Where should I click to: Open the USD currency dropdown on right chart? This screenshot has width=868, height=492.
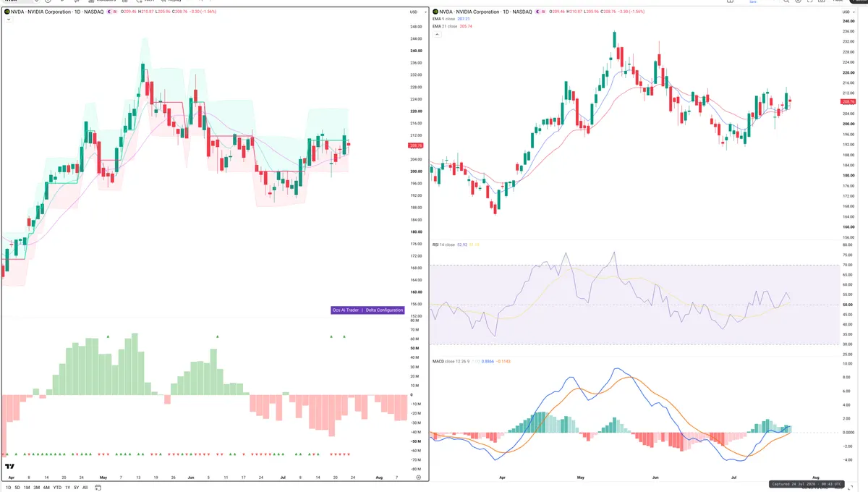click(x=848, y=12)
